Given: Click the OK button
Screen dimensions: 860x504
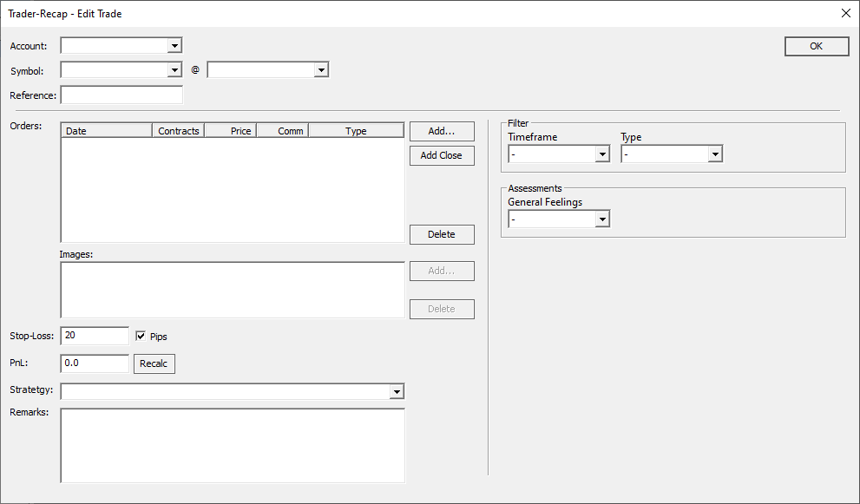Looking at the screenshot, I should (x=816, y=47).
